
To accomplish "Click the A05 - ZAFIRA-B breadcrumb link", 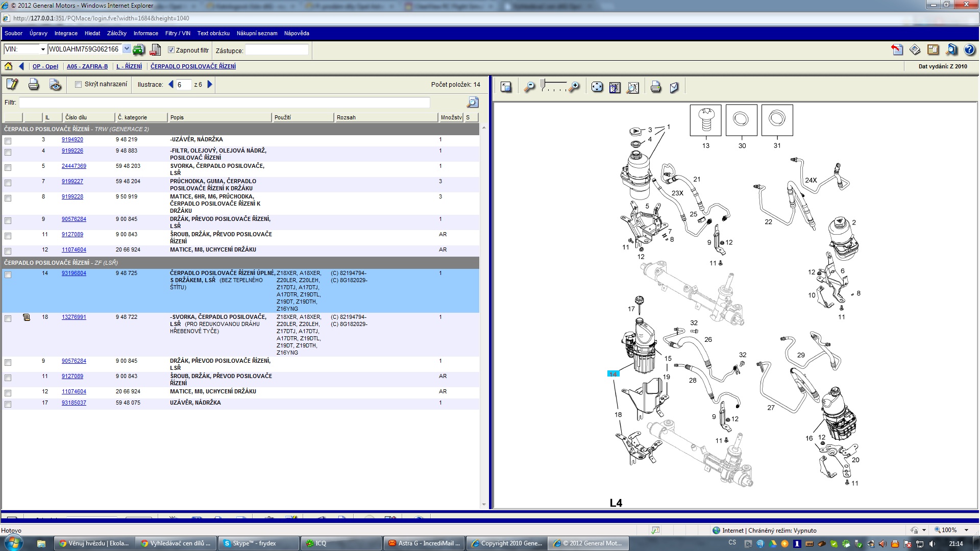I will pos(87,66).
